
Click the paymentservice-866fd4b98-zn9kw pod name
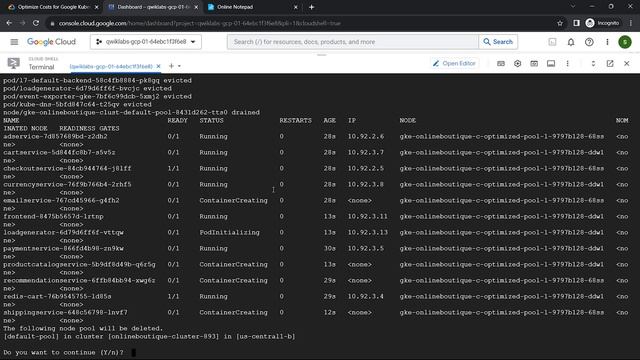pyautogui.click(x=63, y=248)
